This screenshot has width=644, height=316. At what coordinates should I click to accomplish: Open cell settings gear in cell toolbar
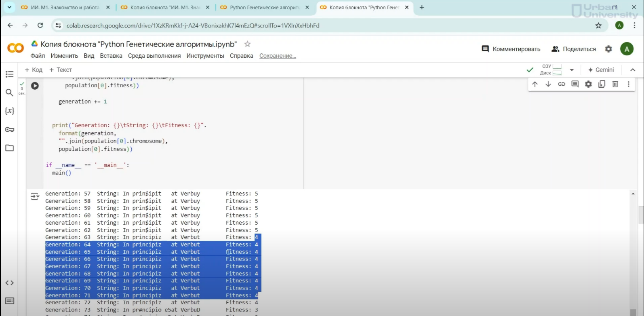click(x=588, y=84)
